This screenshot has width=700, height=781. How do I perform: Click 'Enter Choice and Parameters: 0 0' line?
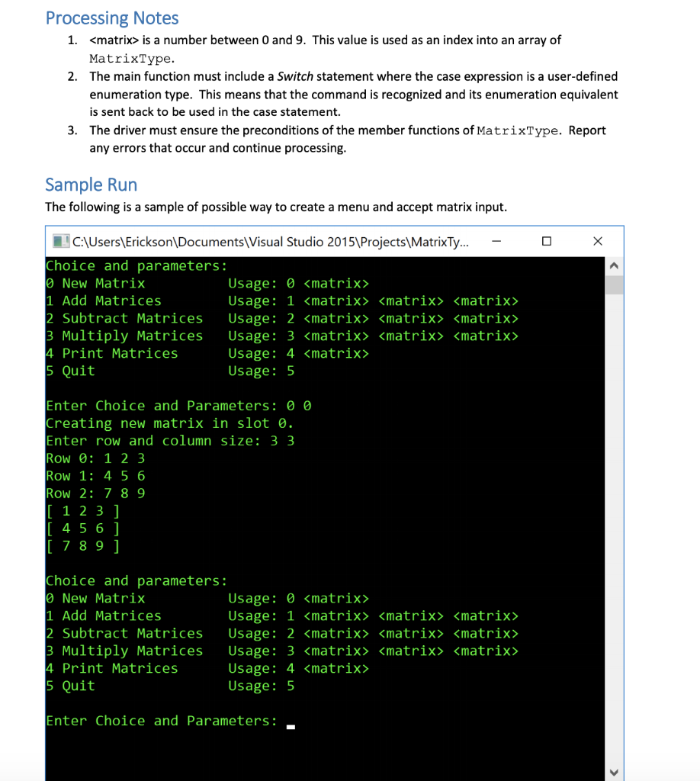pos(178,406)
